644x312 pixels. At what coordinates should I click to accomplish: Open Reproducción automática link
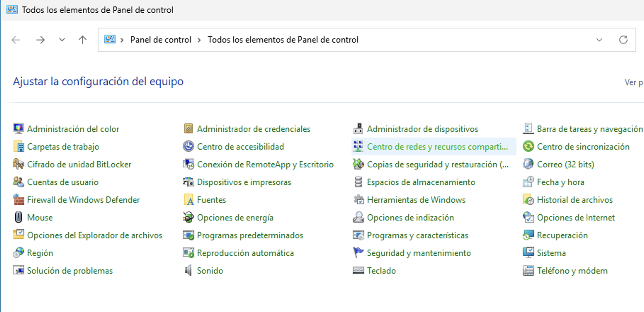point(245,253)
